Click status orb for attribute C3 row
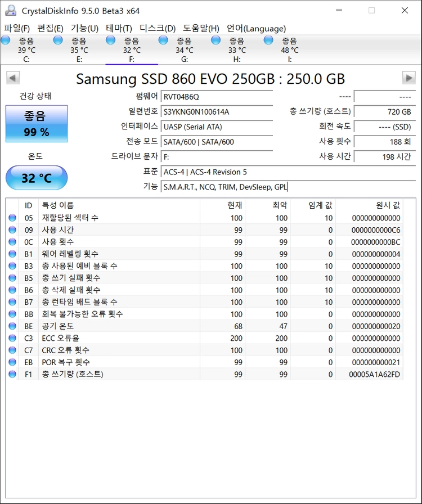This screenshot has height=504, width=422. [12, 338]
